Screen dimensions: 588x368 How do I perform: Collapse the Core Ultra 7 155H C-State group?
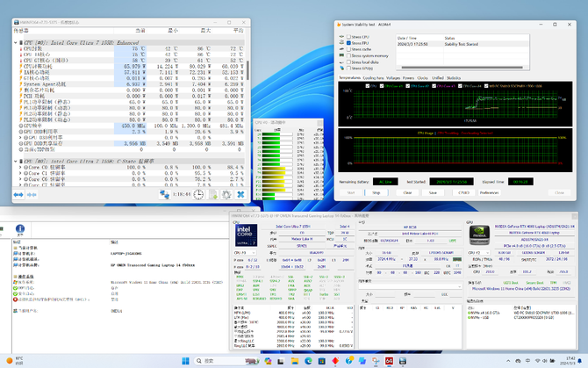(x=16, y=162)
